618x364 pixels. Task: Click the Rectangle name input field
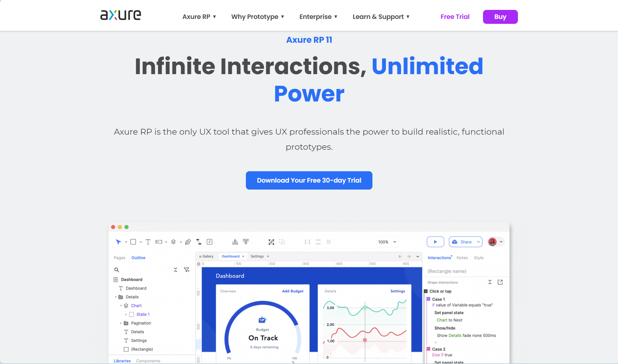pyautogui.click(x=466, y=271)
